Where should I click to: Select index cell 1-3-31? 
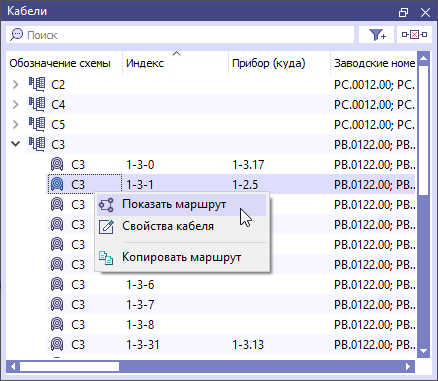175,344
